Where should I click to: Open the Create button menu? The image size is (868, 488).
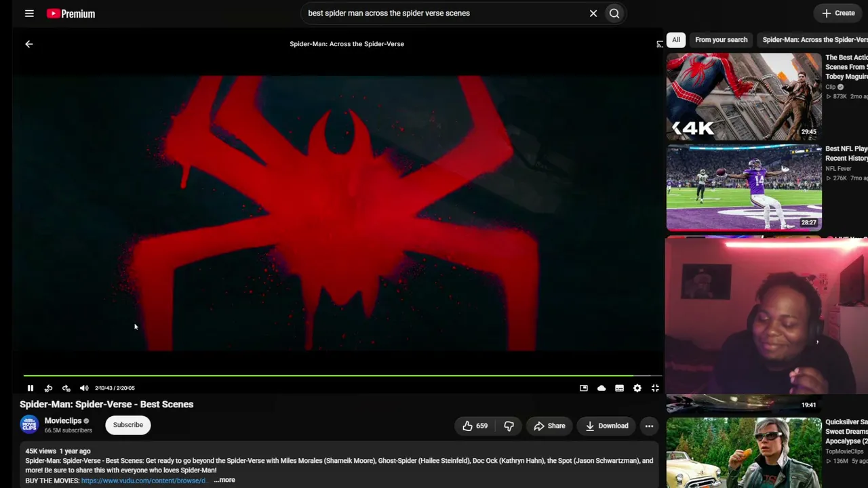[x=838, y=13]
